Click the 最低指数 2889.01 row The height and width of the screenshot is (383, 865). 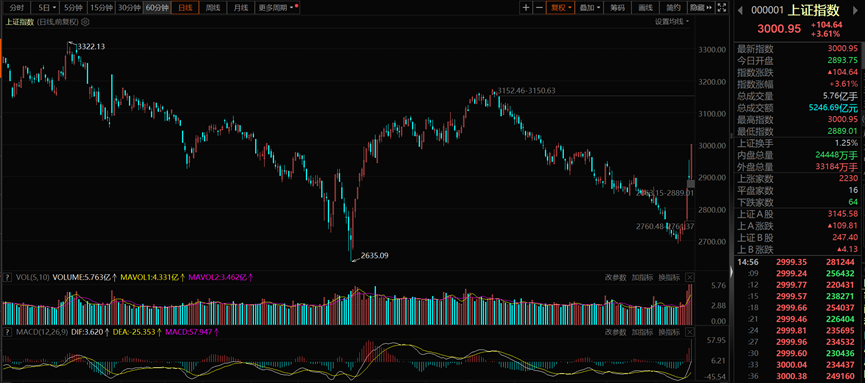[798, 131]
